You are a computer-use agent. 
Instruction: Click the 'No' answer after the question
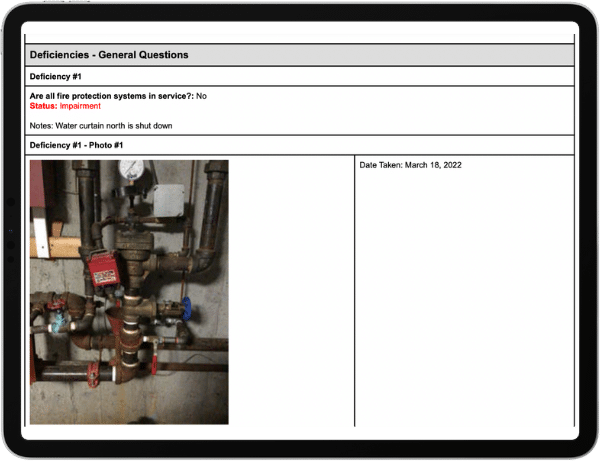click(202, 96)
